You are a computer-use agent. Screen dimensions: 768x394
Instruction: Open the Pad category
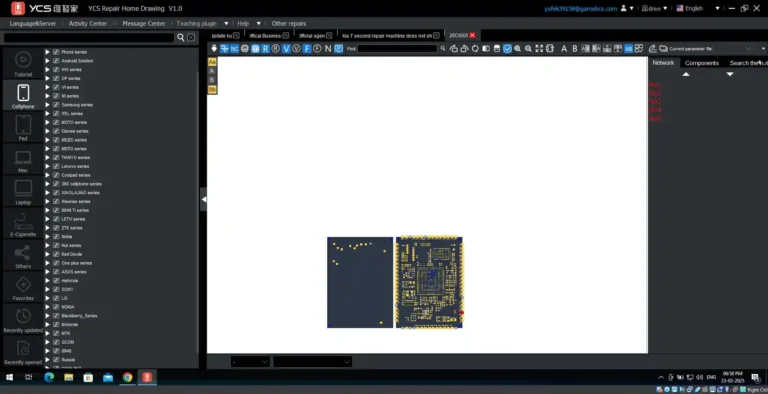click(x=23, y=127)
